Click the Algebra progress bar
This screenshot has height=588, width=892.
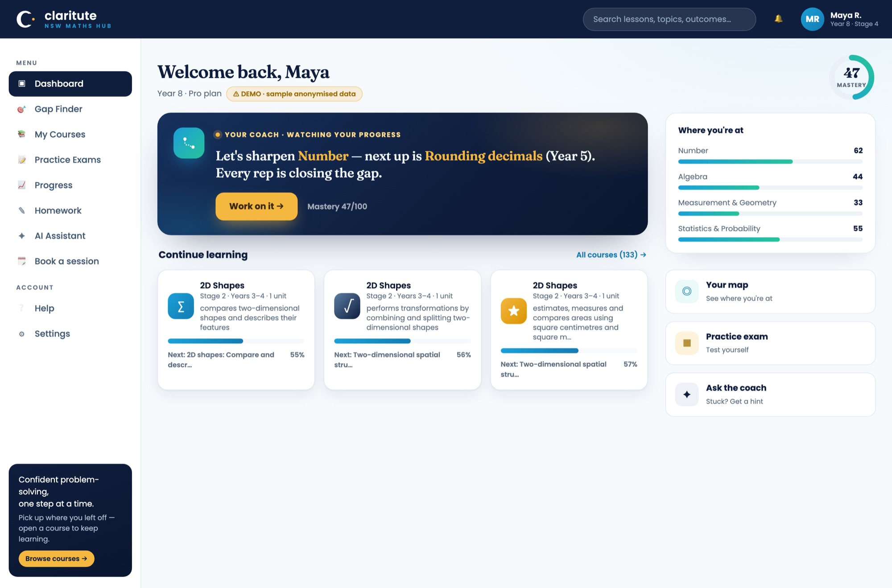(x=770, y=188)
